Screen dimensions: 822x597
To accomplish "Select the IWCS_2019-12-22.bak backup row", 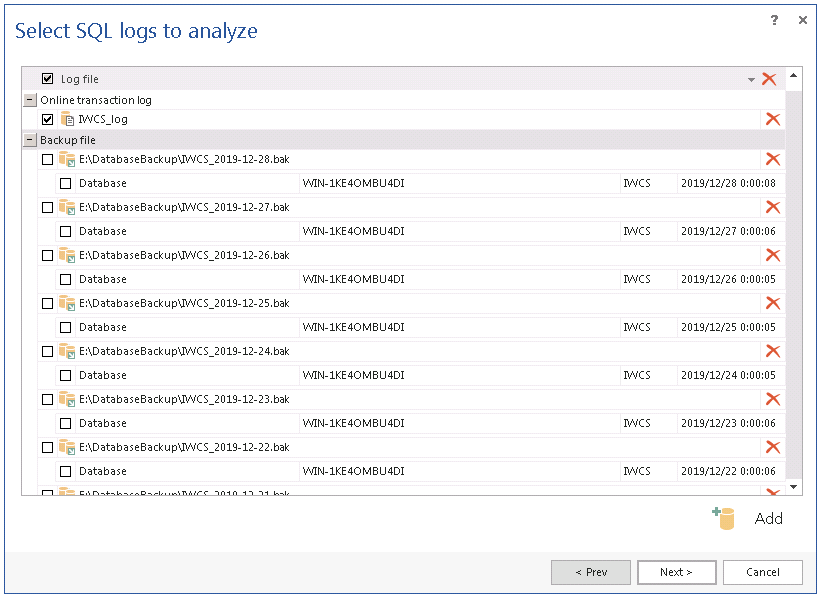I will point(184,447).
